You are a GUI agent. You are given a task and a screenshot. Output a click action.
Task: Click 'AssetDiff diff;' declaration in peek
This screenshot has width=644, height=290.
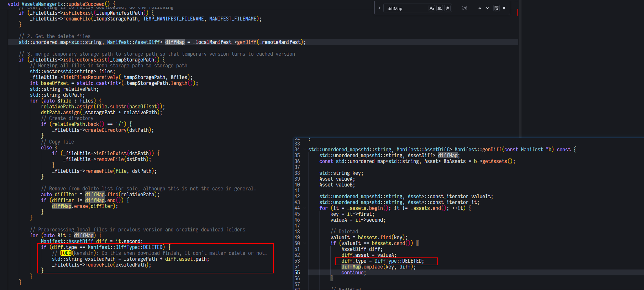[362, 249]
